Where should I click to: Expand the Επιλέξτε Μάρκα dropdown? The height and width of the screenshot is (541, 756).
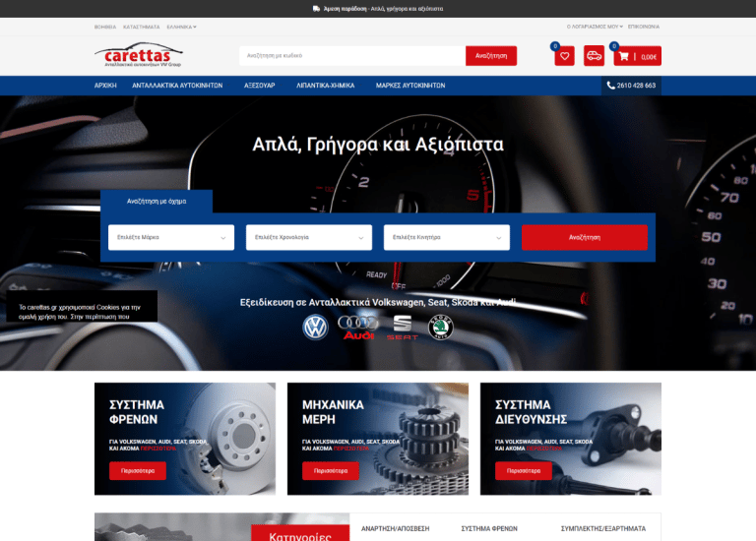pos(171,237)
